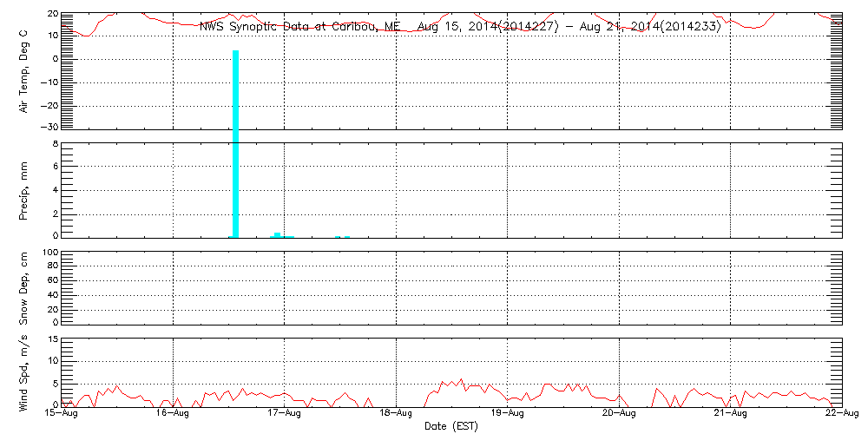Click the 'Date (EST)' x-axis title
The image size is (868, 434).
(451, 426)
